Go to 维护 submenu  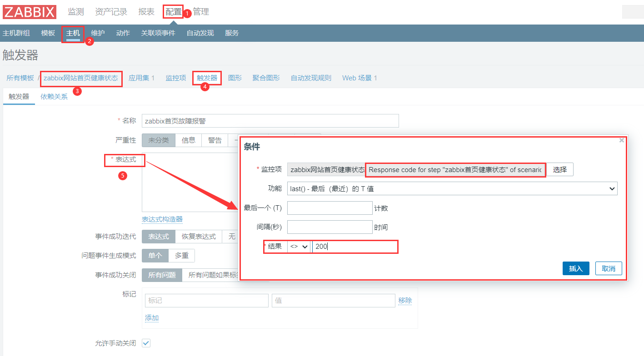[98, 33]
